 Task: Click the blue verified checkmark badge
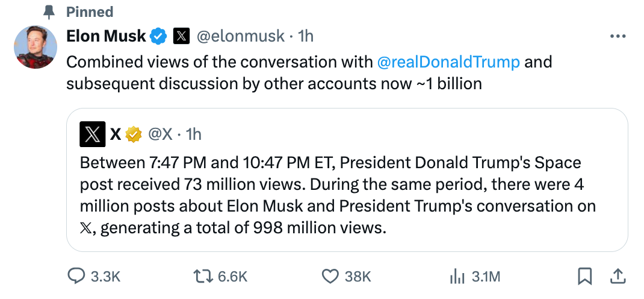pyautogui.click(x=158, y=36)
